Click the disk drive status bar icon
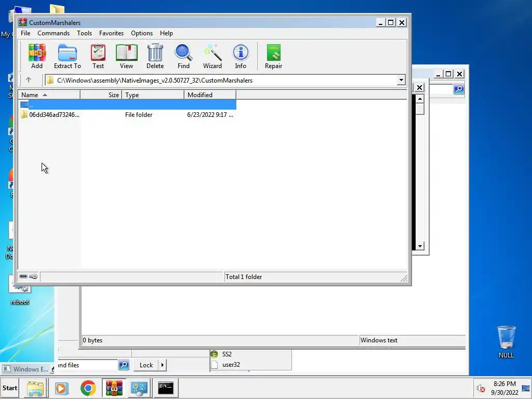 [23, 276]
